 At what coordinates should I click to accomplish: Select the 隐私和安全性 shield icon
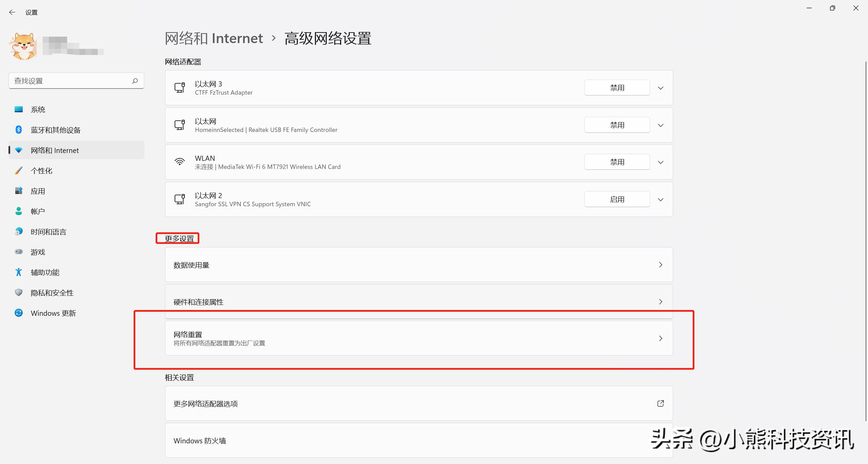[x=19, y=292]
